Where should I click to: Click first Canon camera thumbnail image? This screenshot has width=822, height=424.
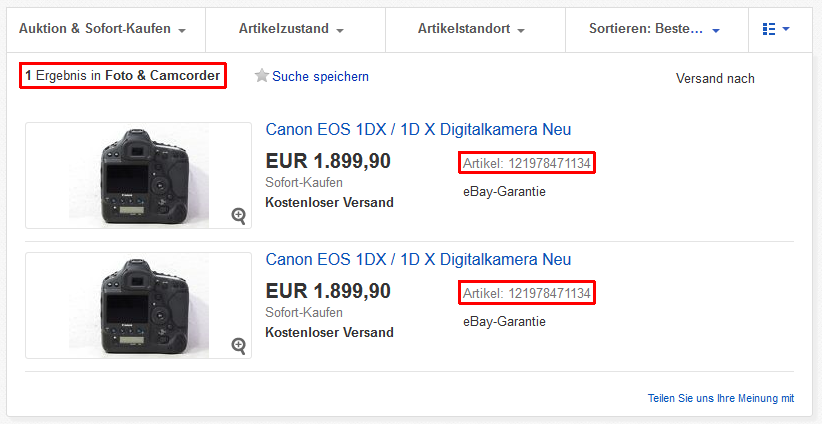pos(138,176)
